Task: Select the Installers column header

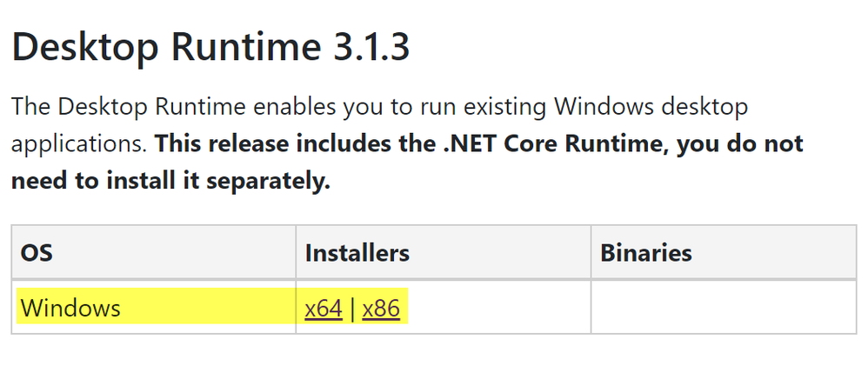Action: pos(357,254)
